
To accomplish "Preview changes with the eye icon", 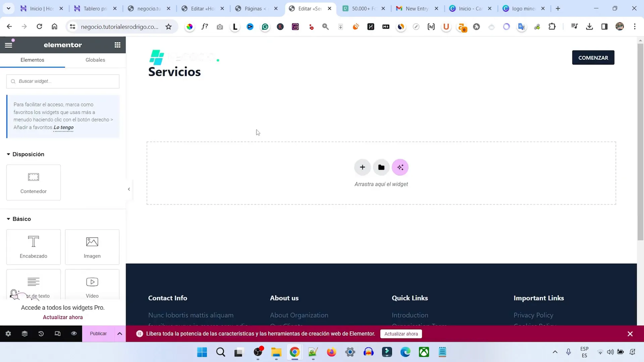I will tap(74, 333).
